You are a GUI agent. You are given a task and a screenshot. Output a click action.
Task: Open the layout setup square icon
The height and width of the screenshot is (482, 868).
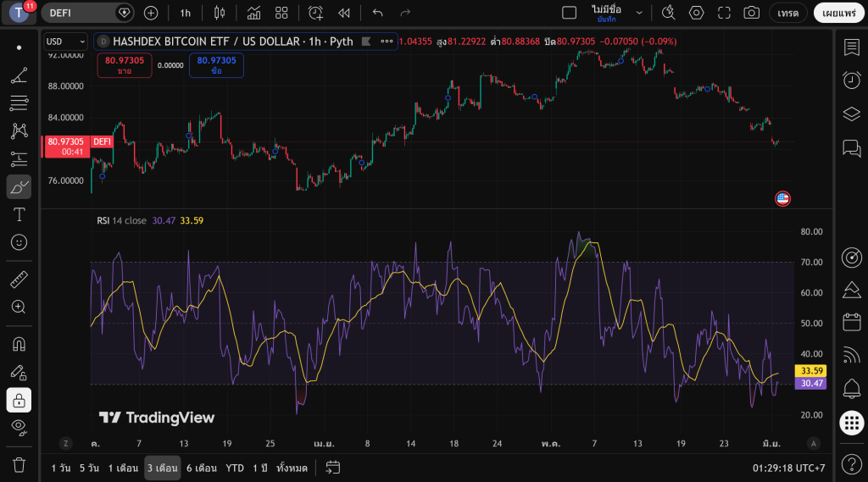coord(569,13)
